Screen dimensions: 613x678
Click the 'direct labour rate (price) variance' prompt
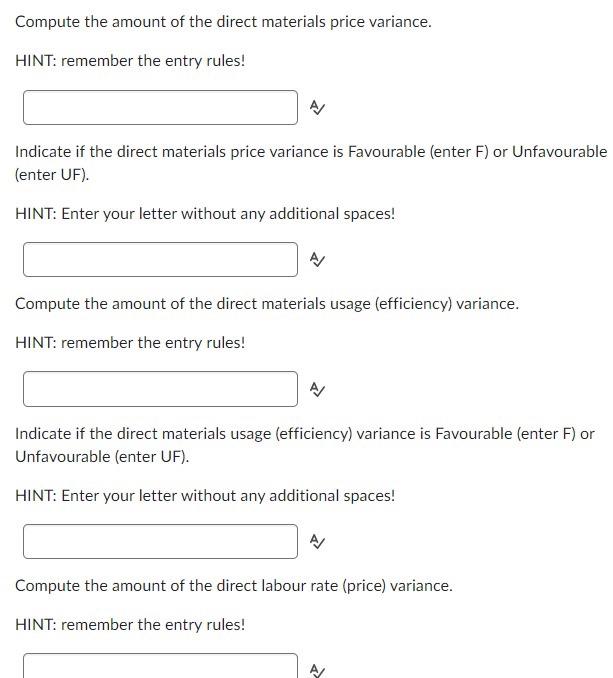234,586
